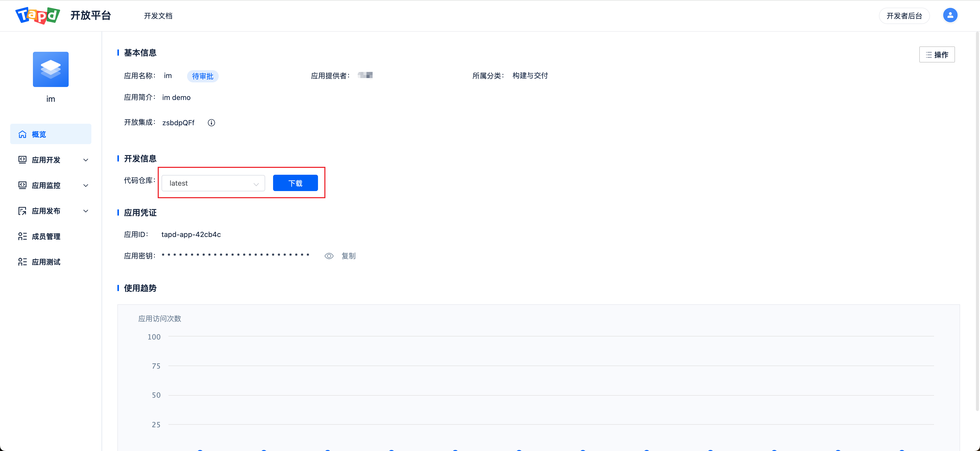Click the 构建与交付 category value
The image size is (980, 451).
(530, 75)
